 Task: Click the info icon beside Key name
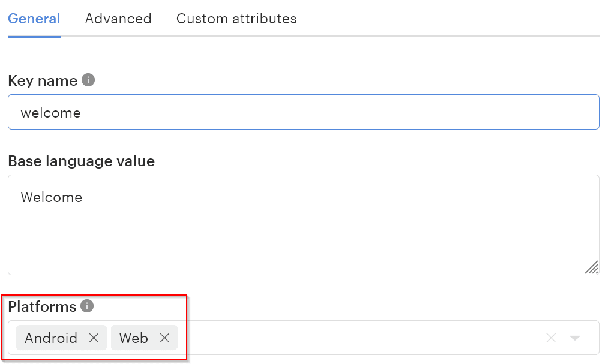pyautogui.click(x=88, y=80)
